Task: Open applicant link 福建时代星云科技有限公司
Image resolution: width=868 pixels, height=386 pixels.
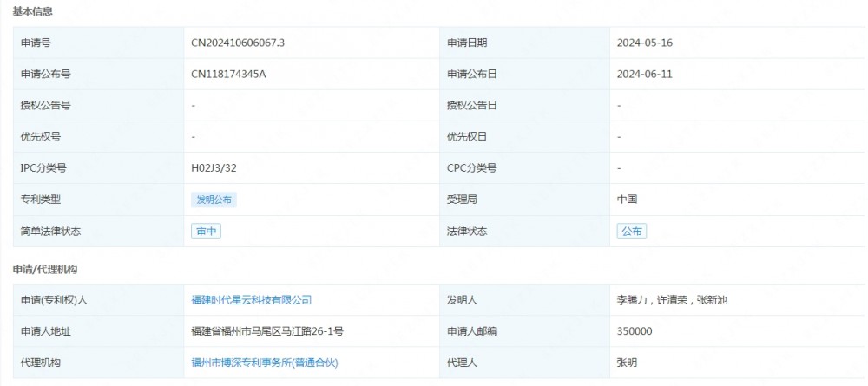Action: pyautogui.click(x=252, y=300)
